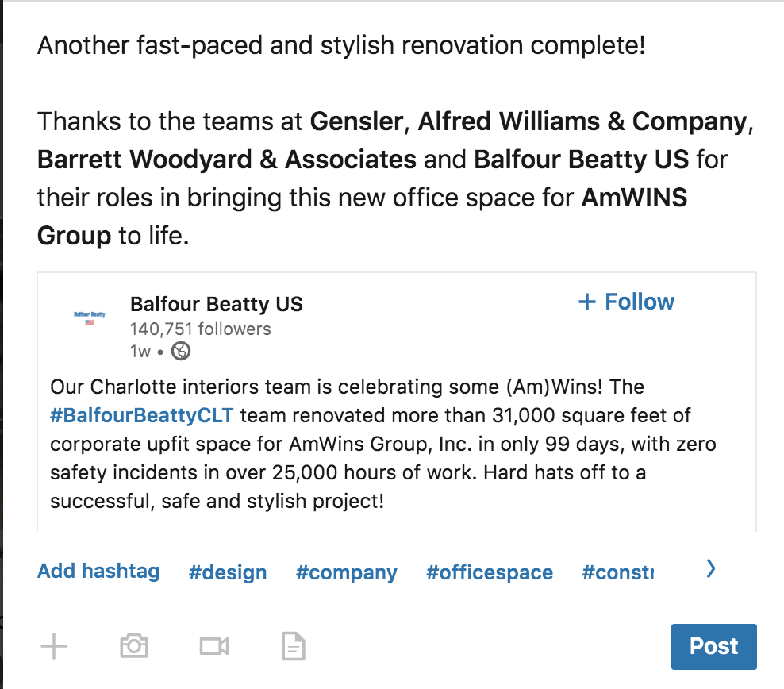The width and height of the screenshot is (784, 689).
Task: Click the 140,751 followers text
Action: [x=200, y=329]
